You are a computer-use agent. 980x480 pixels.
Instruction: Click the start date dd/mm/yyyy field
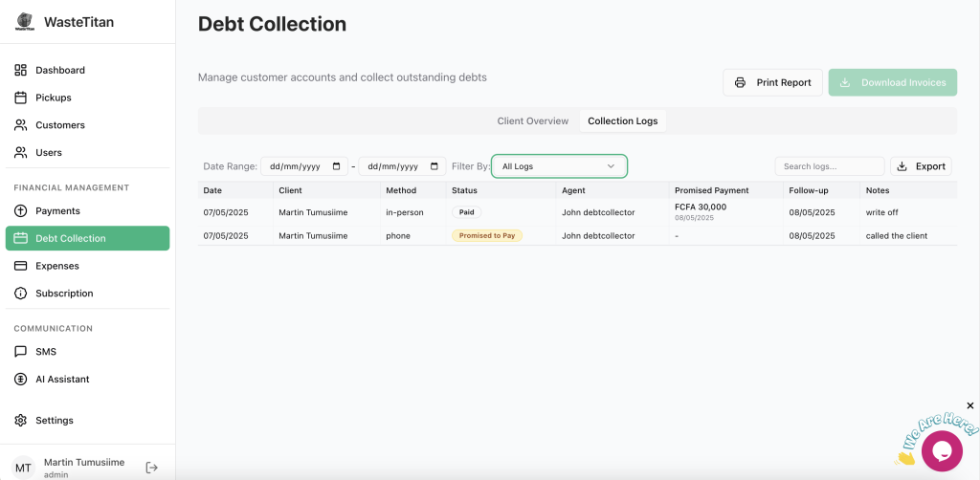(x=304, y=166)
